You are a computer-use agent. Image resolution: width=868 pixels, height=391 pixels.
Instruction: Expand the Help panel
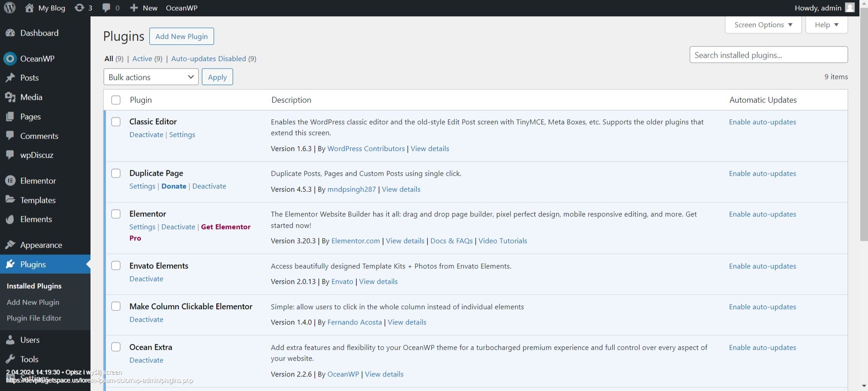point(826,25)
